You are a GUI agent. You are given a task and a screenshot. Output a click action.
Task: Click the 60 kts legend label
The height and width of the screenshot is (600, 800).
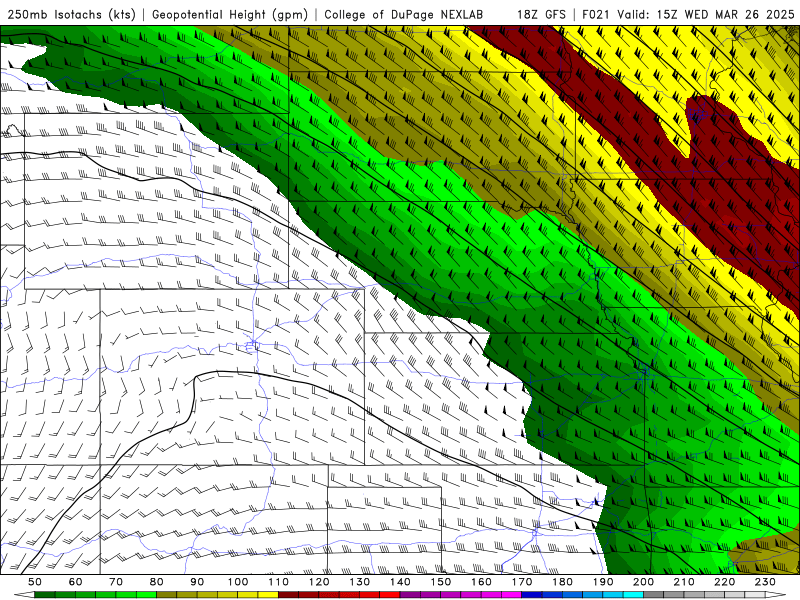[x=76, y=582]
